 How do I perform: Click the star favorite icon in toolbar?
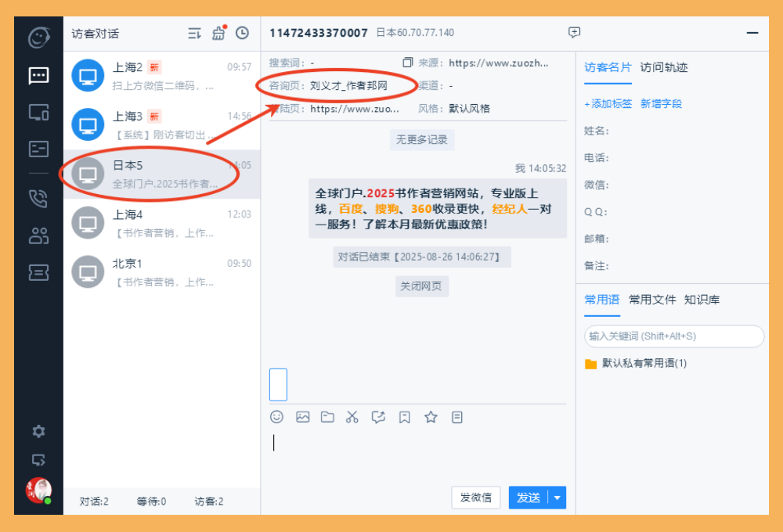[431, 417]
